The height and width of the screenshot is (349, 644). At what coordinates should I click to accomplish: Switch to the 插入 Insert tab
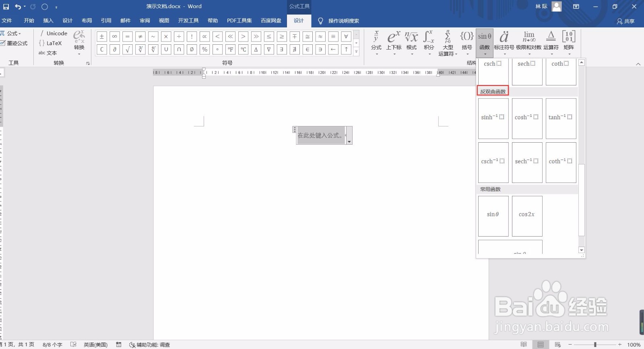48,21
